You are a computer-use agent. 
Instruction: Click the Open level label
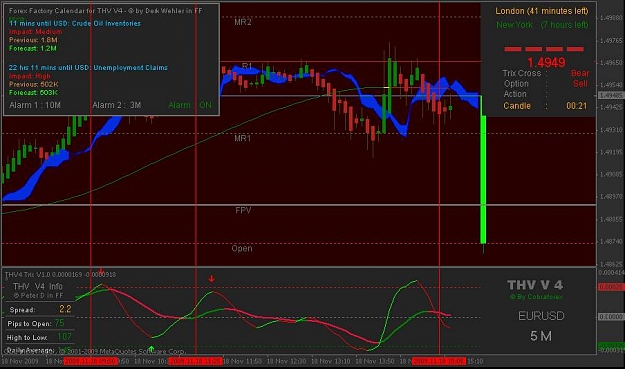[x=242, y=248]
